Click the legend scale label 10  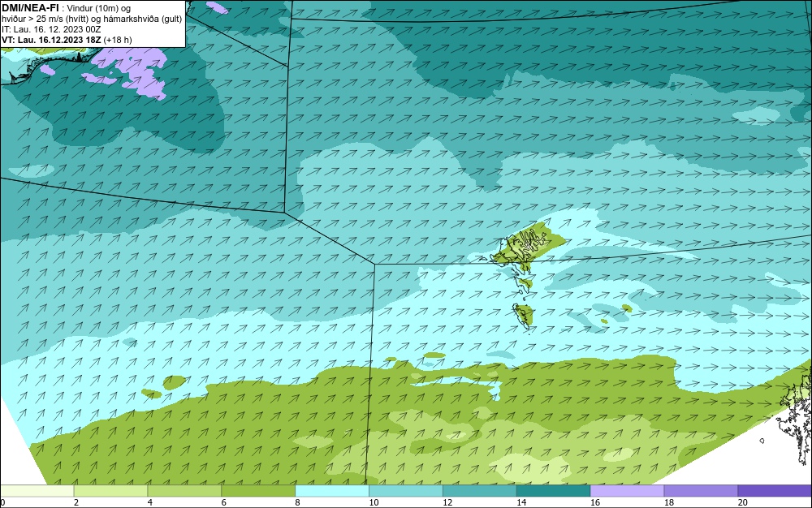click(374, 502)
